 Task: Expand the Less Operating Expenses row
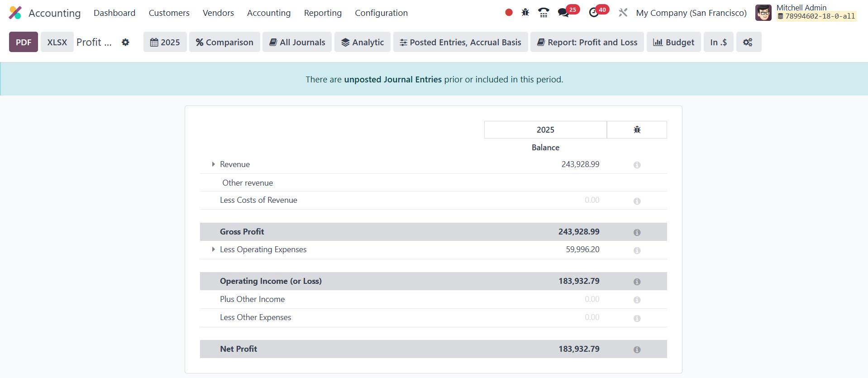tap(213, 249)
